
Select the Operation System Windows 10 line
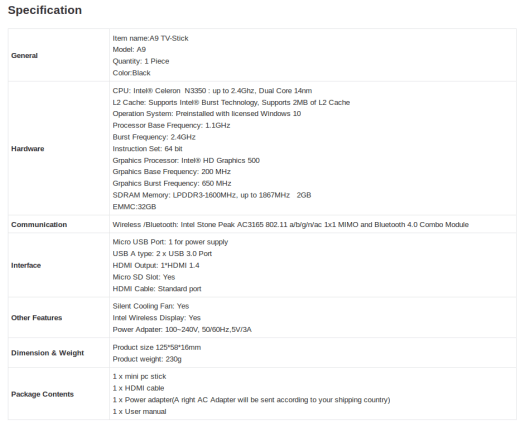(207, 114)
